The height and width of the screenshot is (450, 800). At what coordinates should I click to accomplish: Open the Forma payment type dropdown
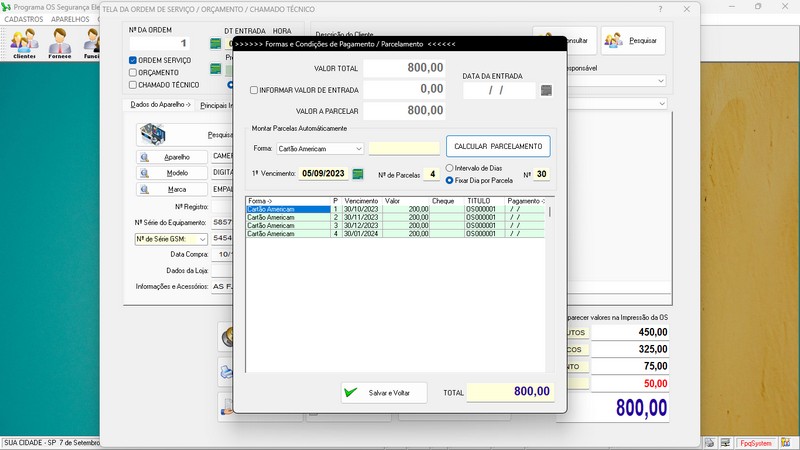pyautogui.click(x=359, y=148)
